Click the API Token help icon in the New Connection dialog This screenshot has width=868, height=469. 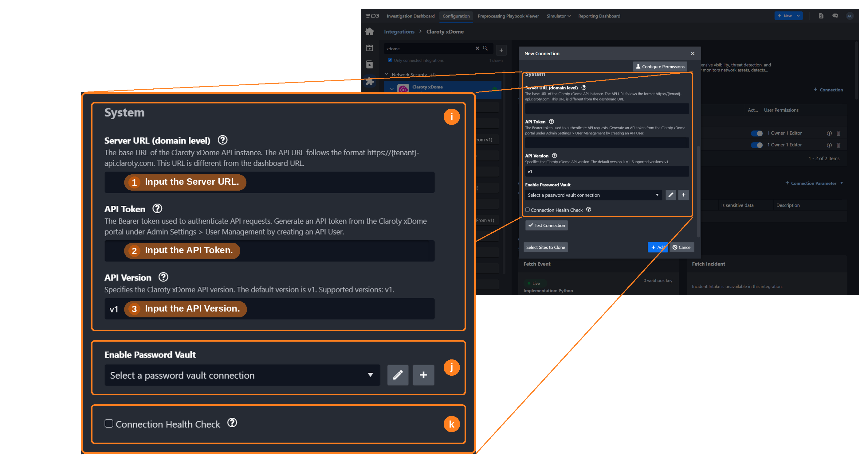click(x=551, y=122)
